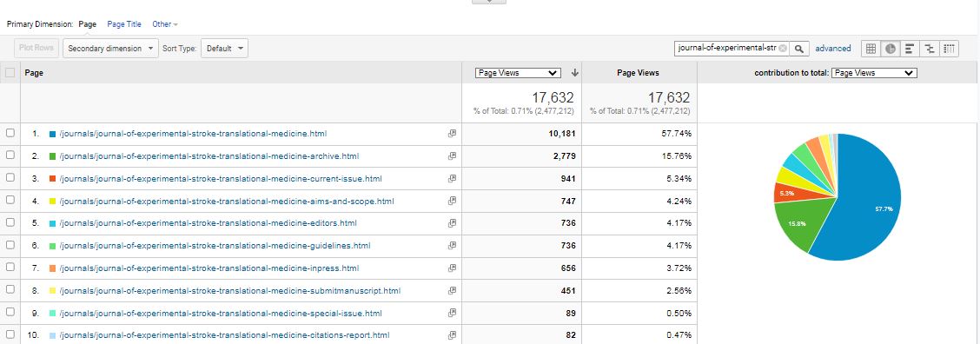
Task: Open the editors.html page in new window
Action: (452, 222)
